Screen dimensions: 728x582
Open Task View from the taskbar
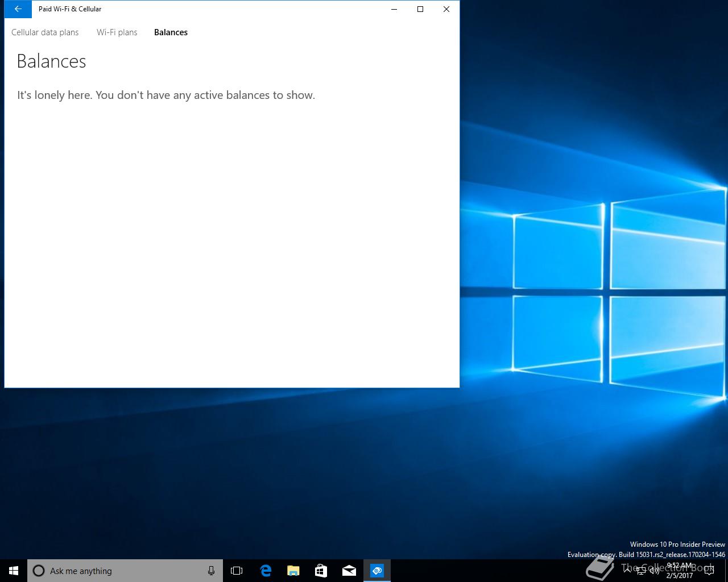tap(237, 571)
